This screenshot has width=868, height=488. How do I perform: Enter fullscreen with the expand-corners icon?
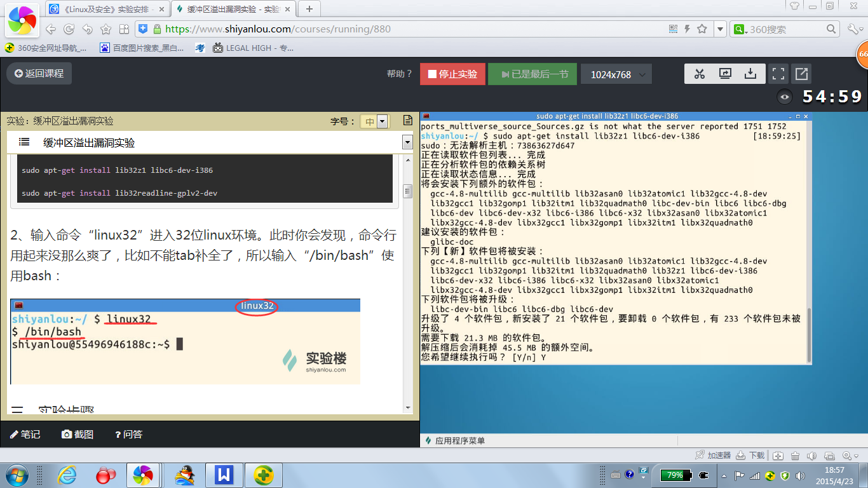click(x=778, y=74)
